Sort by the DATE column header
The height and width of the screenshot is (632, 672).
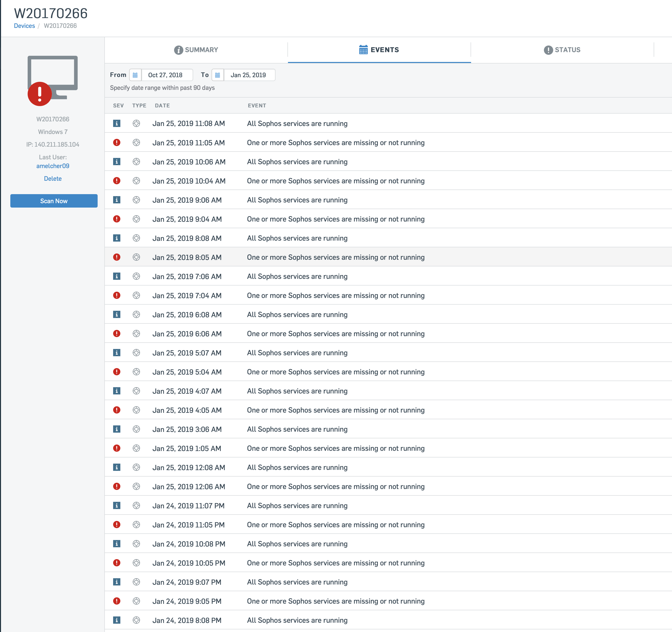click(x=162, y=105)
